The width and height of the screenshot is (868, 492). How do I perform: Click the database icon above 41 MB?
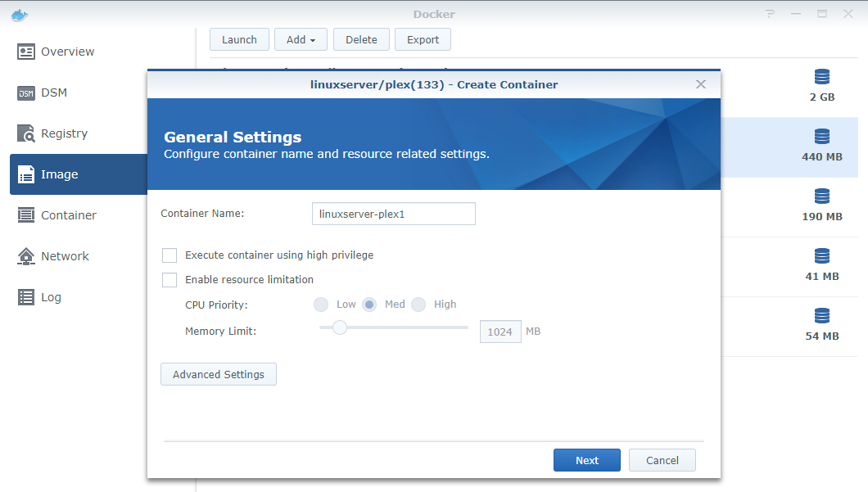(x=822, y=256)
